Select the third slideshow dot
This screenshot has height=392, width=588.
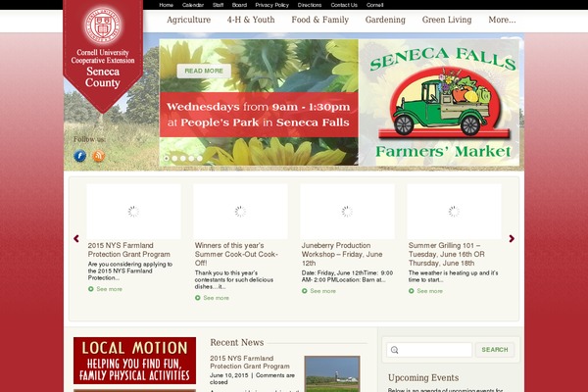(x=183, y=159)
